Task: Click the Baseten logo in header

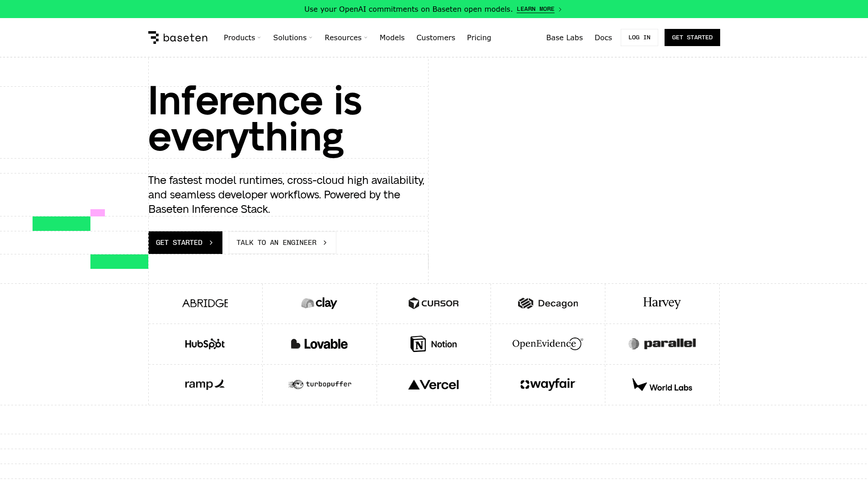Action: [178, 38]
